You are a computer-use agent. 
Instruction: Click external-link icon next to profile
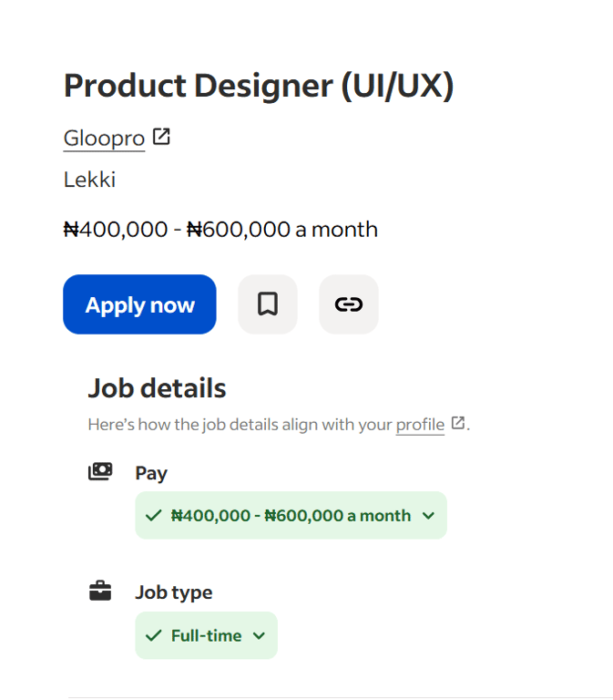[x=458, y=423]
